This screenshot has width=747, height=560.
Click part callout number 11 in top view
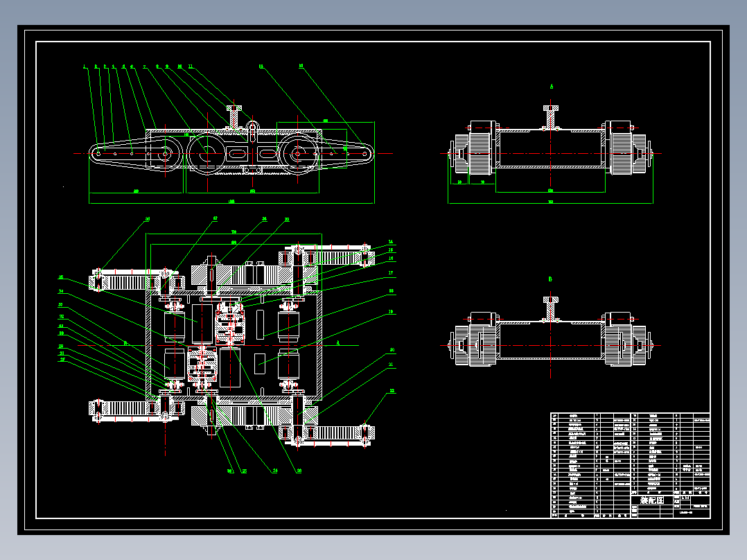pyautogui.click(x=191, y=67)
